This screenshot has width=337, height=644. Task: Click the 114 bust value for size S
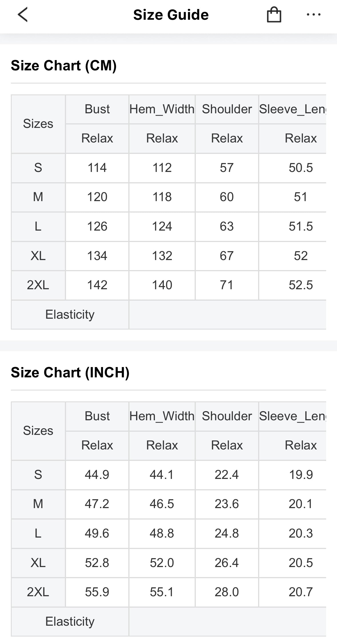97,168
